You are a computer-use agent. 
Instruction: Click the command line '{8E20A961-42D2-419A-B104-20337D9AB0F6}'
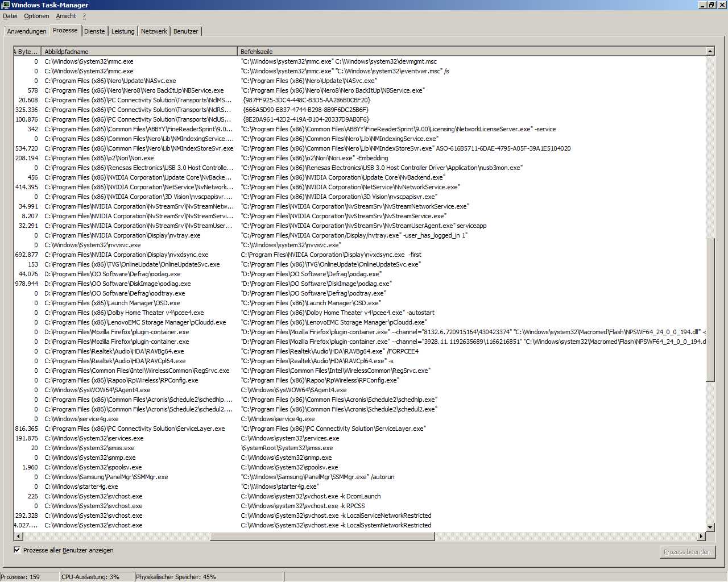[306, 119]
